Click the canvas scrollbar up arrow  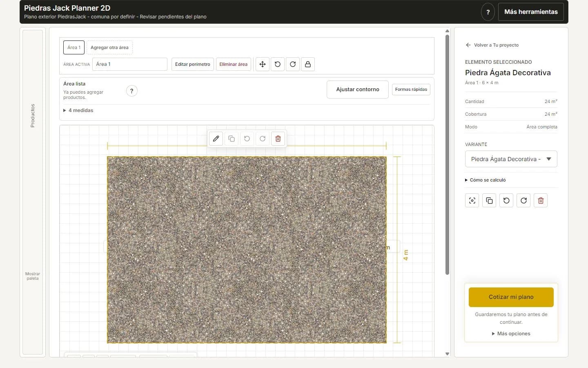[x=447, y=31]
